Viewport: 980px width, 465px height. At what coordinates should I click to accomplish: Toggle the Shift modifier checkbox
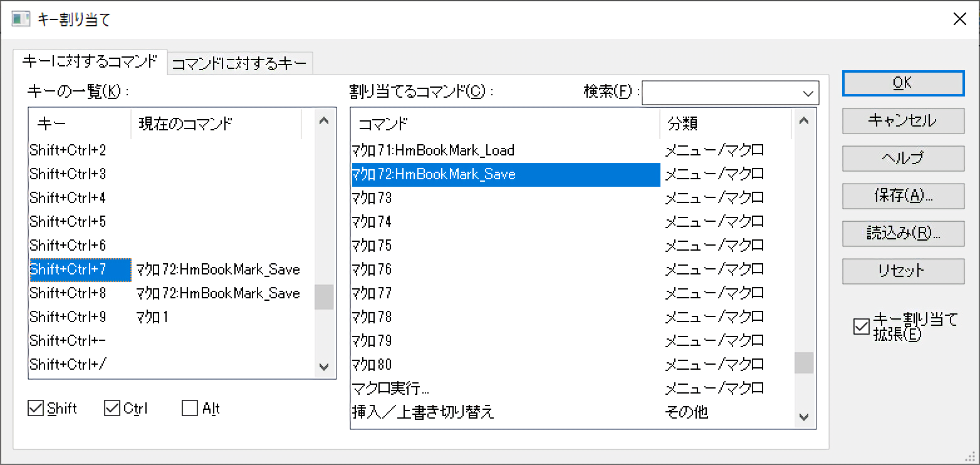click(x=36, y=409)
